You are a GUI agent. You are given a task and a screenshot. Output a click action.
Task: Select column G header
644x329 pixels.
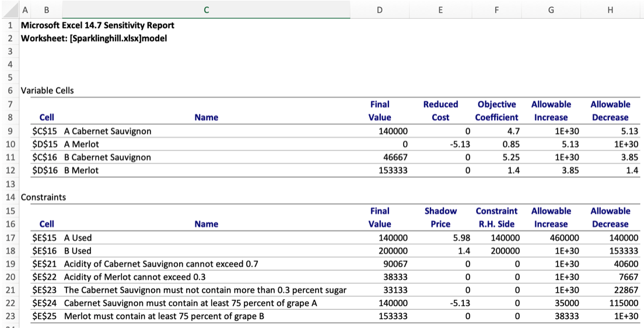coord(551,10)
